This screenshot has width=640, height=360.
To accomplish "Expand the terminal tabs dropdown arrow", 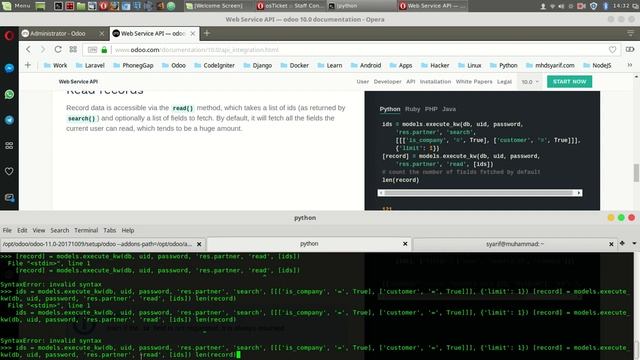I will [634, 243].
